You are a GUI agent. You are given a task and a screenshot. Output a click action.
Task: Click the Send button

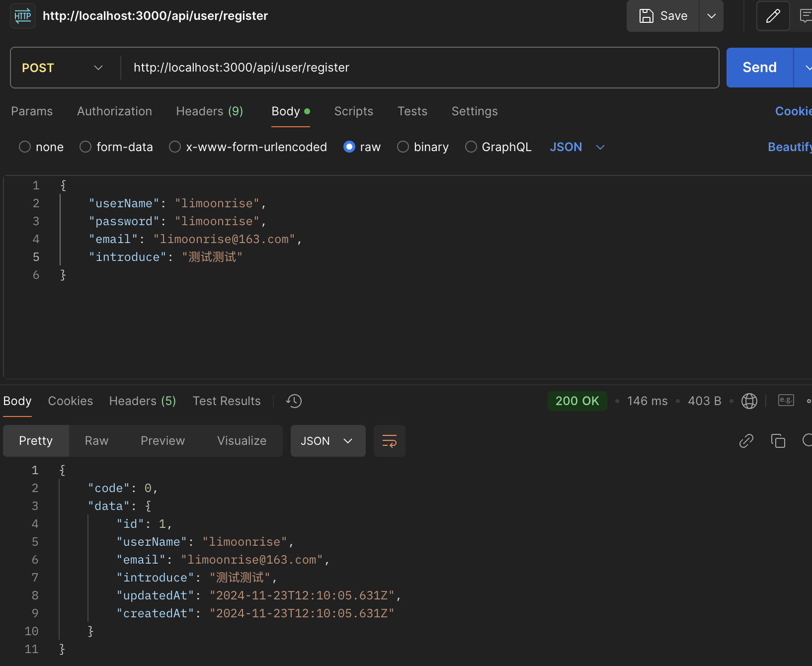coord(759,68)
